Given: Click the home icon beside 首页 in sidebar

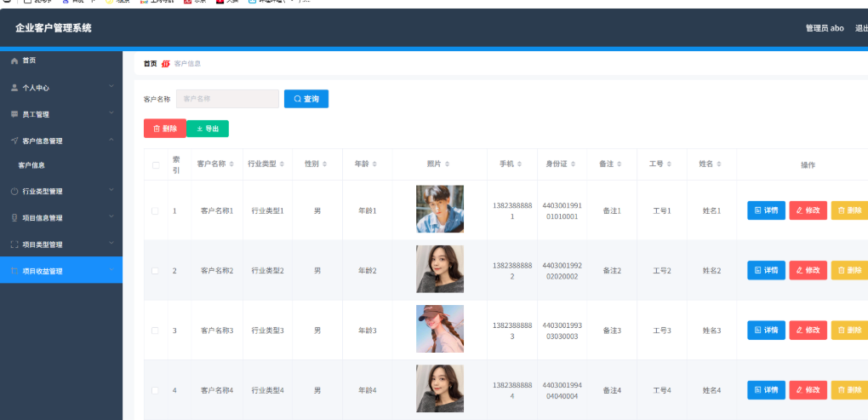Looking at the screenshot, I should [14, 61].
